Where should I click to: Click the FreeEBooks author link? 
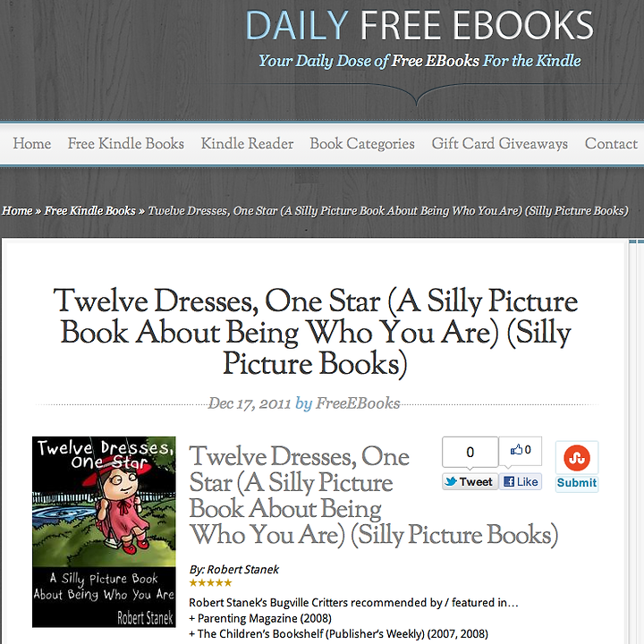coord(357,403)
